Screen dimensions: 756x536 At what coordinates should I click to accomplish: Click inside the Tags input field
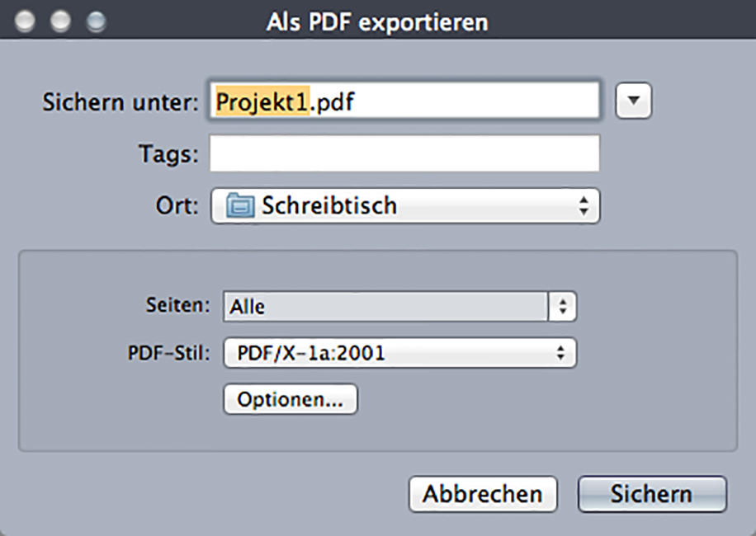point(404,153)
